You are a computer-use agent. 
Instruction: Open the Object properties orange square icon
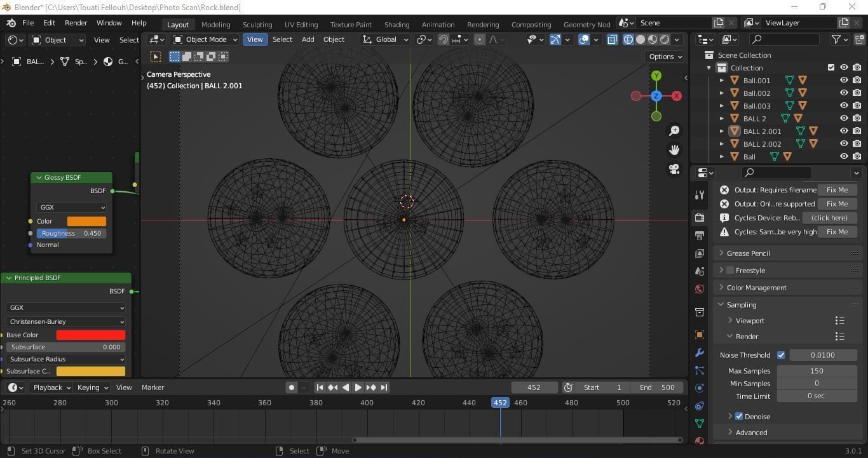coord(700,335)
